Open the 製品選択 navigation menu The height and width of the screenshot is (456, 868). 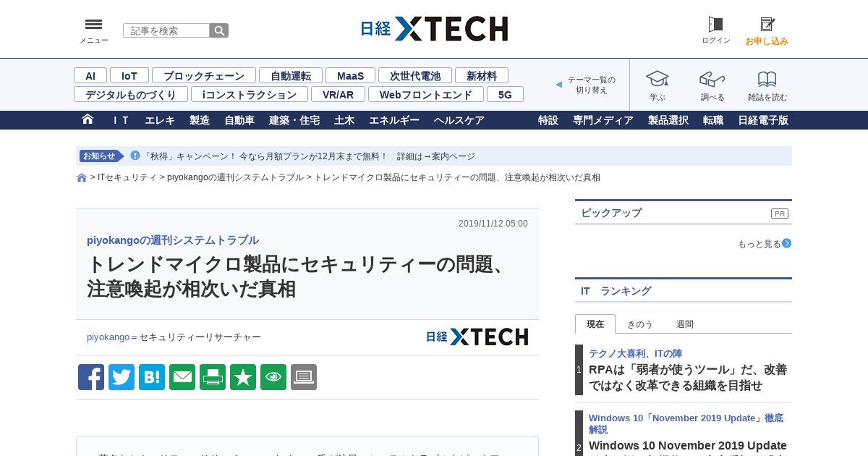point(668,120)
